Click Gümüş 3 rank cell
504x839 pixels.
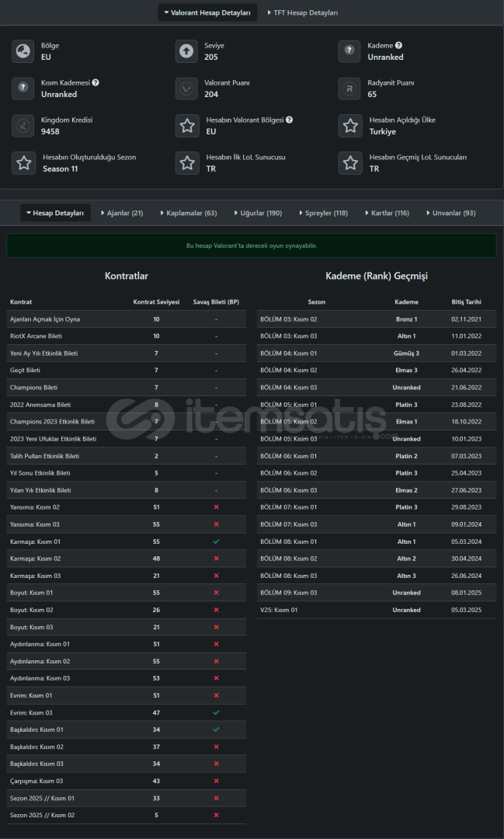(x=407, y=353)
